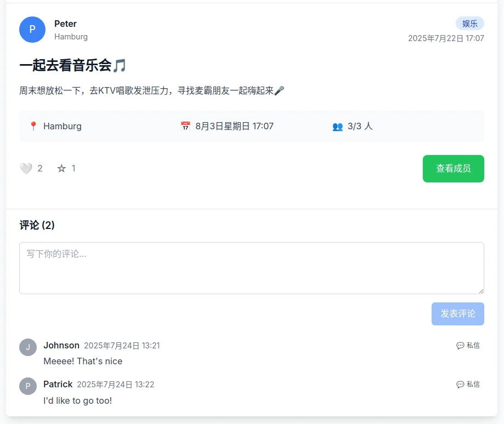Click the 发表评论 submit button

click(457, 313)
